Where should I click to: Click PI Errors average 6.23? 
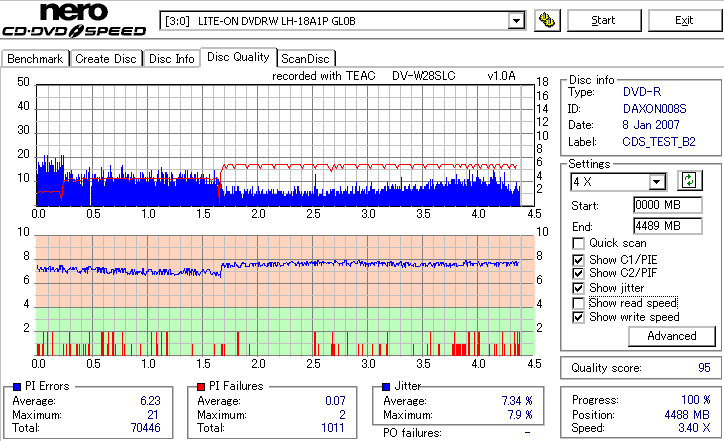pos(150,400)
